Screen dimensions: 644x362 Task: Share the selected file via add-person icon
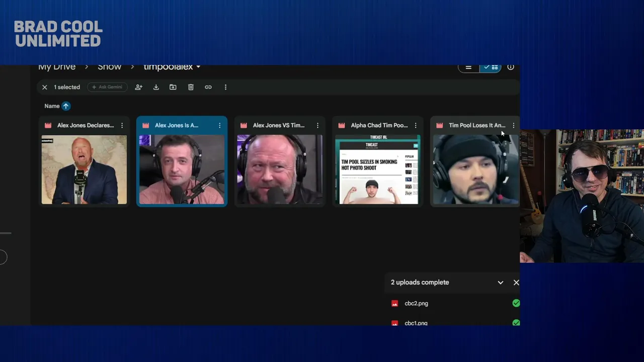139,87
